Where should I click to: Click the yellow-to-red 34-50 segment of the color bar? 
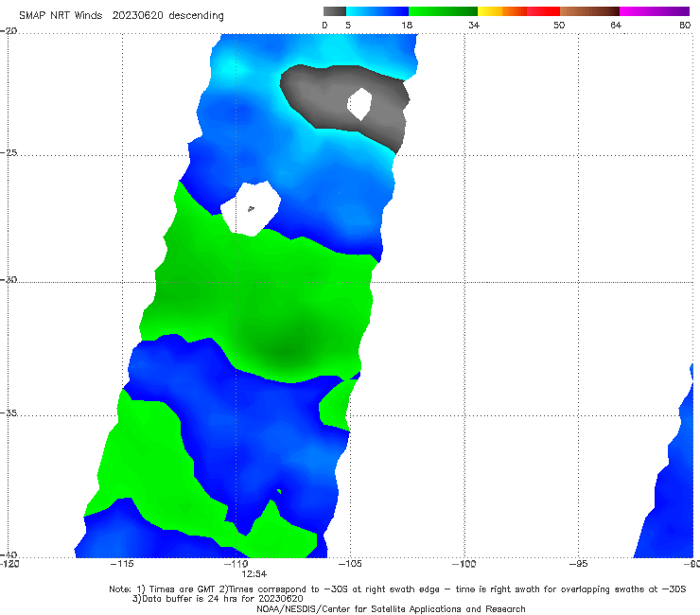[x=518, y=11]
